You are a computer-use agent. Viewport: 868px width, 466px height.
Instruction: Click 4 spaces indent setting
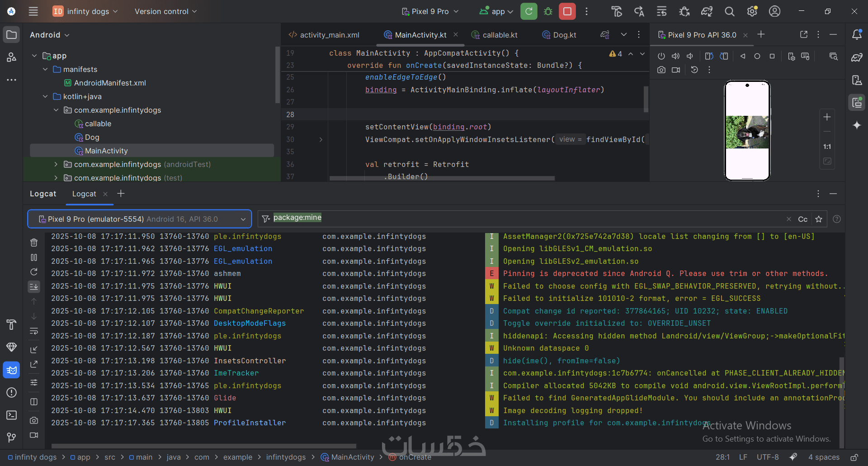coord(824,457)
